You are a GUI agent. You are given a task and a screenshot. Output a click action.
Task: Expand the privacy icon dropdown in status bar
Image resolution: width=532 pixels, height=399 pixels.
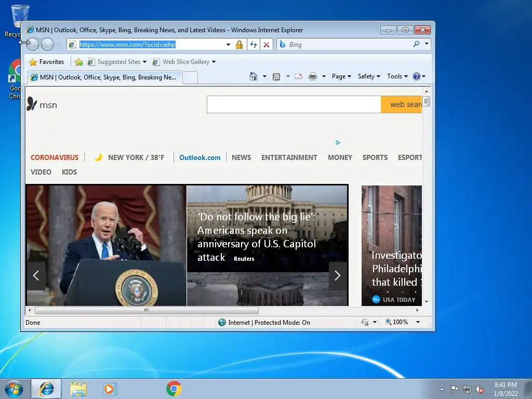point(375,322)
